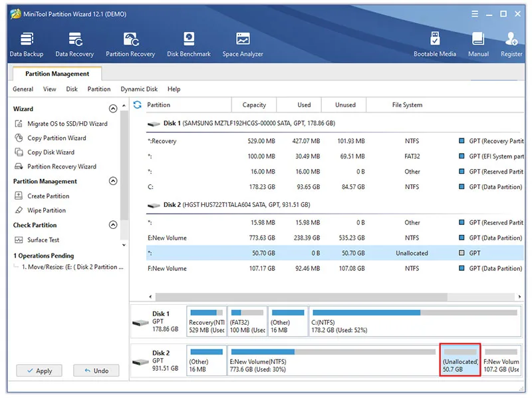Viewport: 532px width, 398px height.
Task: Open the Manual
Action: click(478, 45)
